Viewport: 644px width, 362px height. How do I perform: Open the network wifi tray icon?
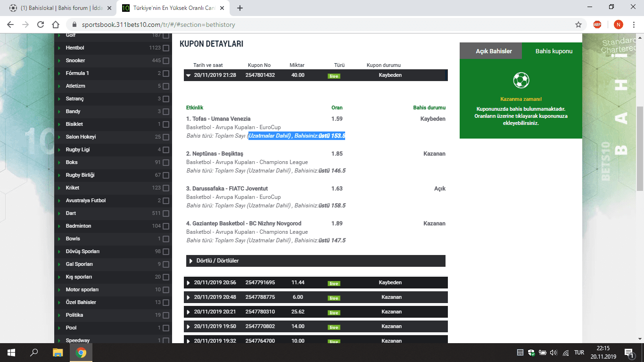tap(566, 352)
